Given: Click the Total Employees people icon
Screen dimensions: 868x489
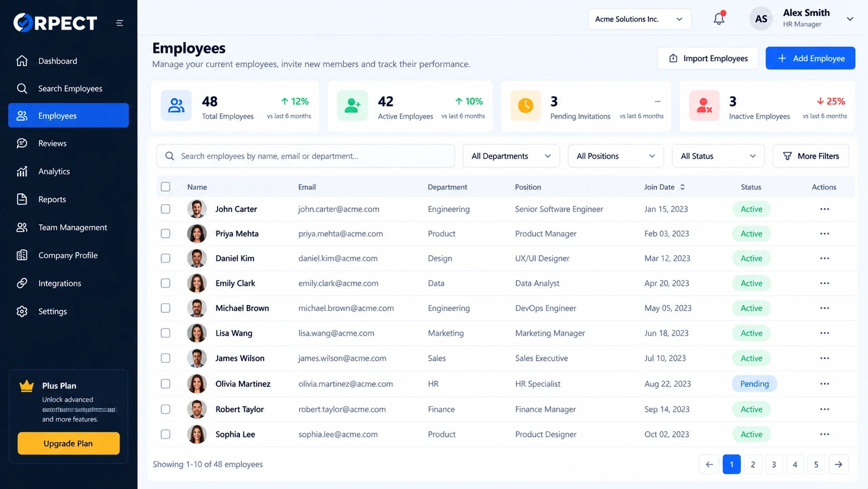Looking at the screenshot, I should 176,105.
